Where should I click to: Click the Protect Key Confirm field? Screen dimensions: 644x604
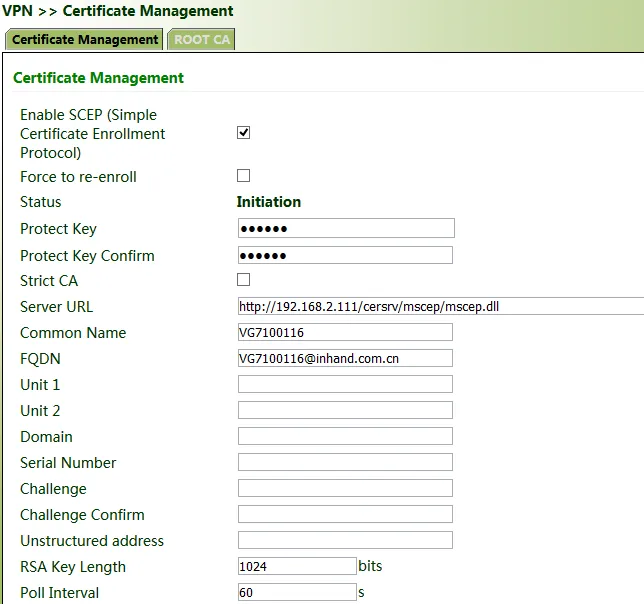[x=345, y=255]
